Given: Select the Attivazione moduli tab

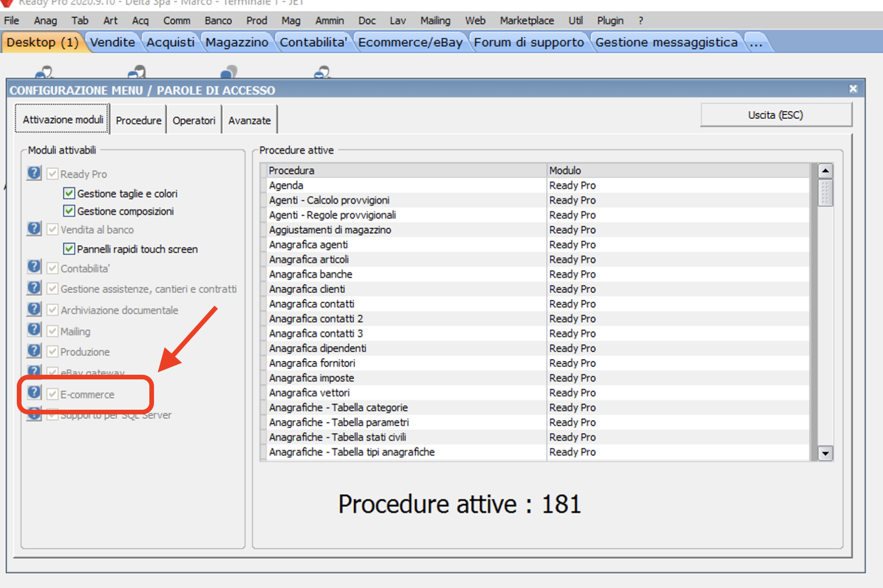Looking at the screenshot, I should [63, 119].
